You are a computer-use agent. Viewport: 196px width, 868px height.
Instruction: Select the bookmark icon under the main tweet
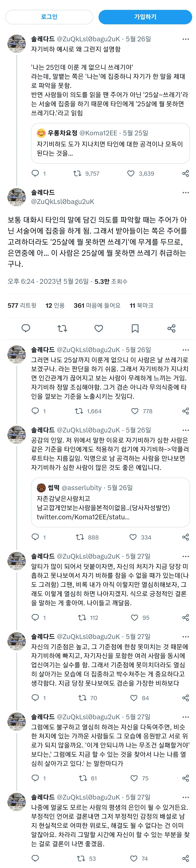tap(135, 329)
